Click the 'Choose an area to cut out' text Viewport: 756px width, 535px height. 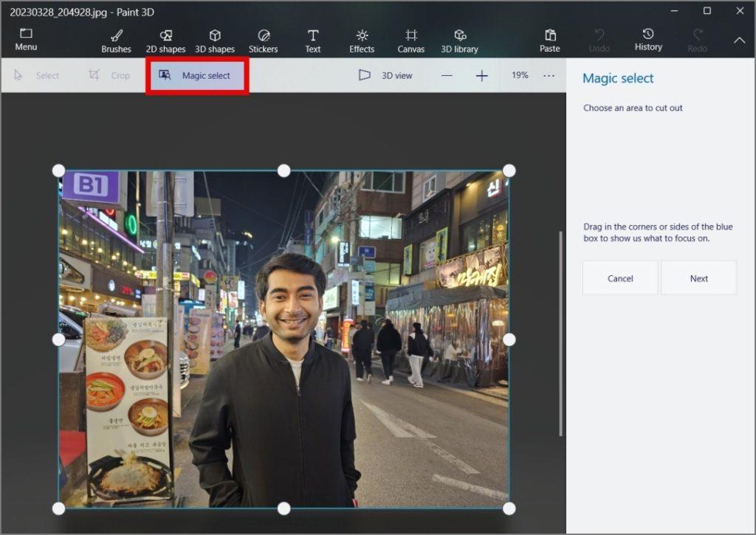point(633,108)
